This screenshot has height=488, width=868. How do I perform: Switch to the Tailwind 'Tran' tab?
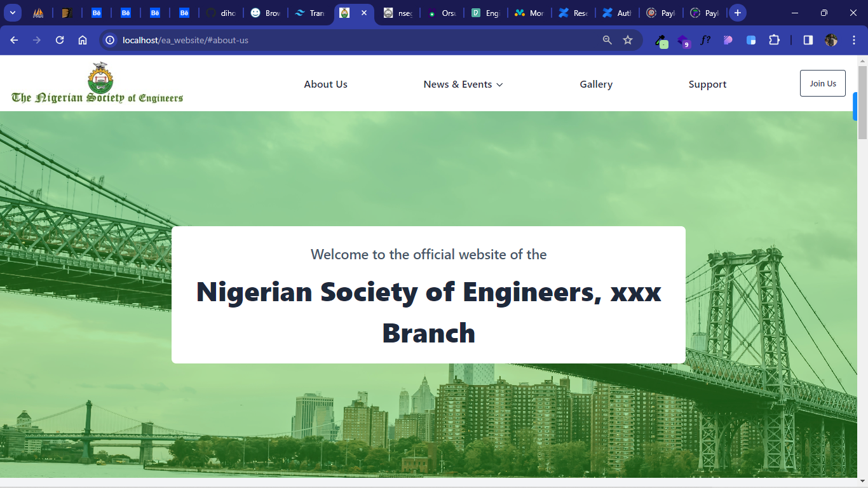(310, 13)
